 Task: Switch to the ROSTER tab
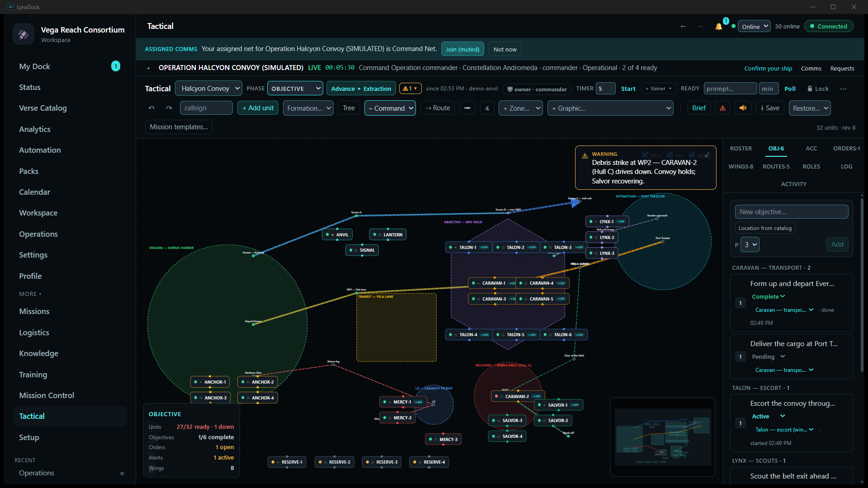click(x=741, y=148)
